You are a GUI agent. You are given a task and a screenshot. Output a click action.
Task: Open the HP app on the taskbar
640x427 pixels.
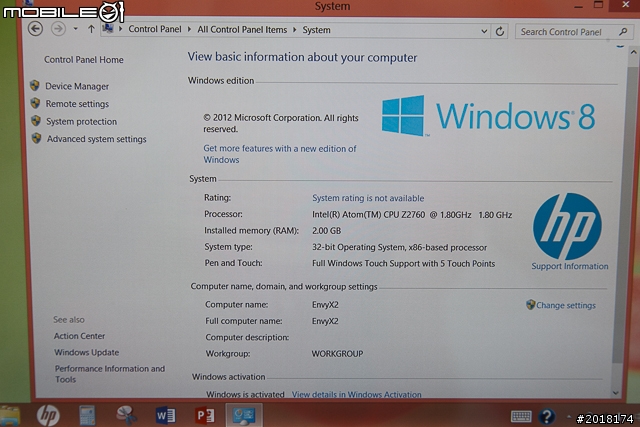[48, 416]
